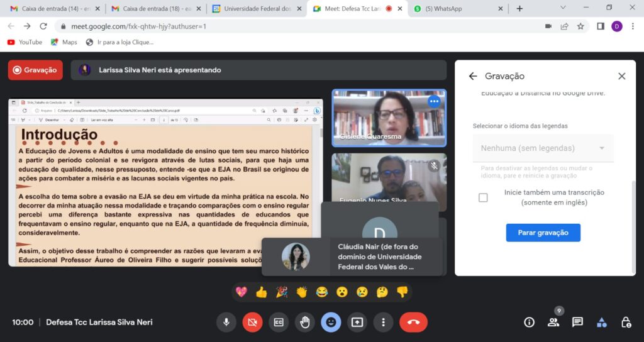The width and height of the screenshot is (644, 342).
Task: Open caption language dropdown Nenhuma (sem legendas)
Action: click(543, 148)
